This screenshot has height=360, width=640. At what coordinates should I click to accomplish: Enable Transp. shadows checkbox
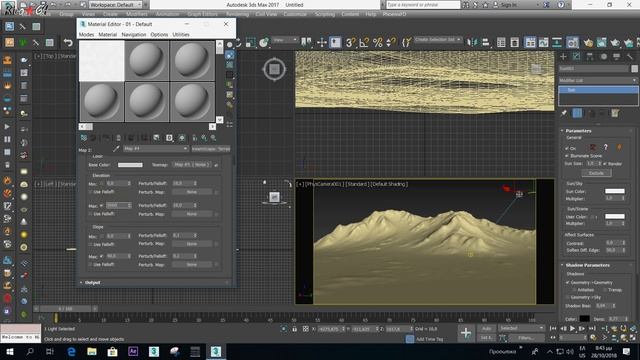(605, 290)
